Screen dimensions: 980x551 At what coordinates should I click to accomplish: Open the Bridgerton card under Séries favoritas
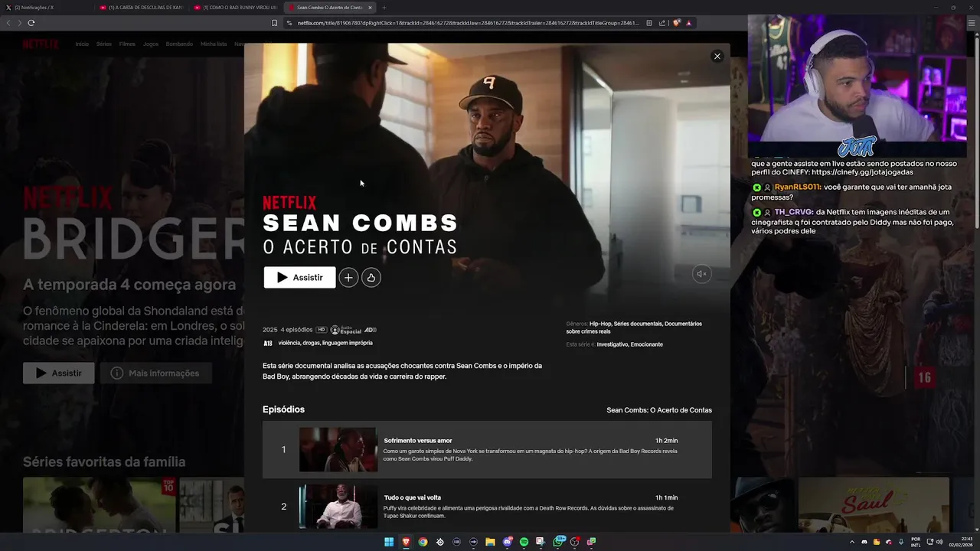pyautogui.click(x=100, y=505)
